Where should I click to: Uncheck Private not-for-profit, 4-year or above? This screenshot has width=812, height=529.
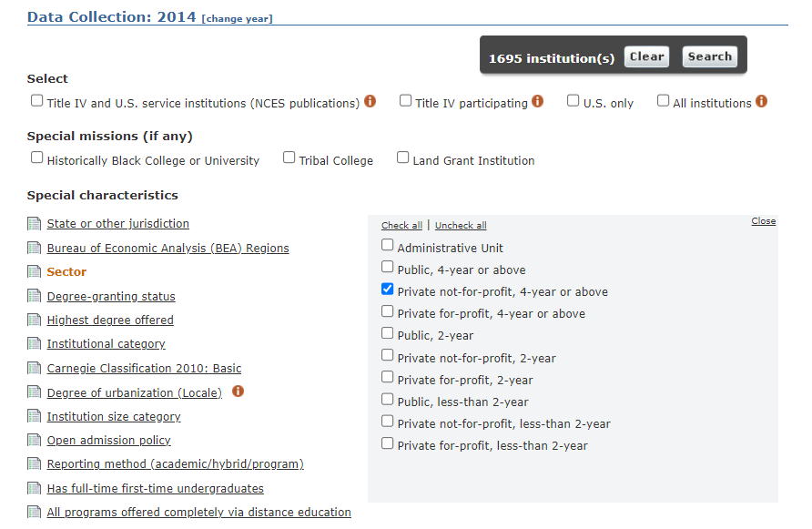[388, 290]
